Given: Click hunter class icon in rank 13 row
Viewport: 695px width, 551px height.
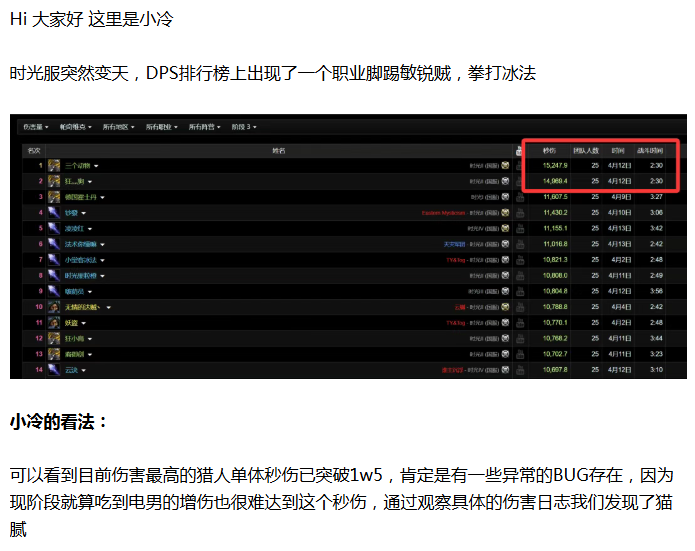Looking at the screenshot, I should pos(55,354).
